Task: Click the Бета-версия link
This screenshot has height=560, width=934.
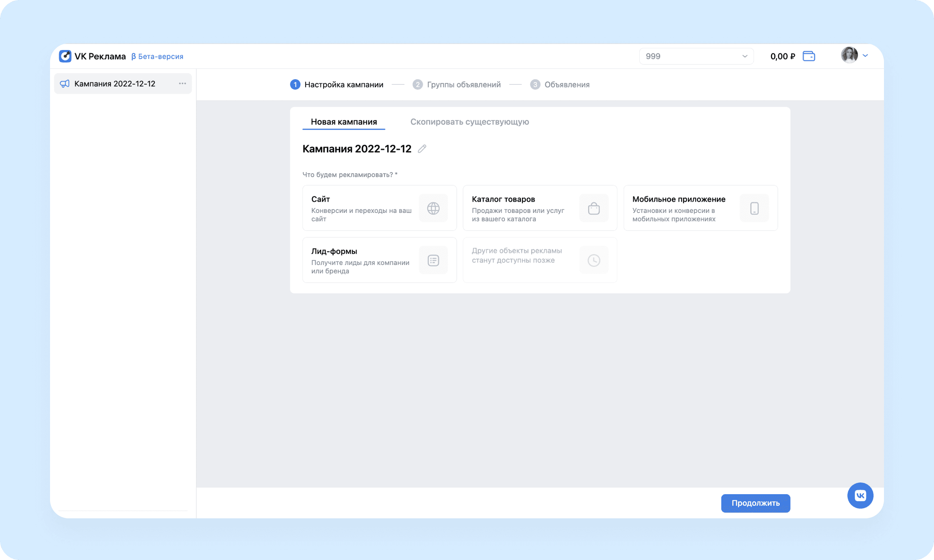Action: coord(158,56)
